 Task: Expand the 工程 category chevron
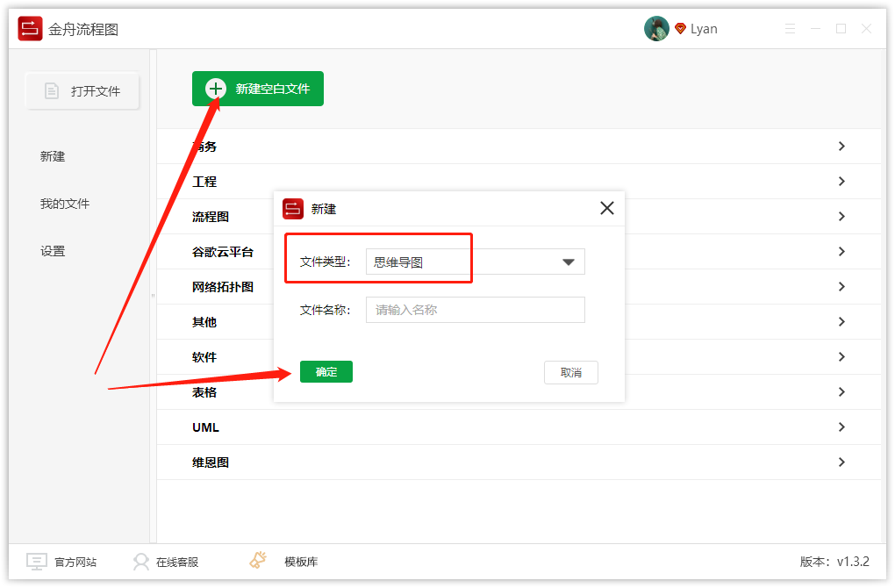(x=841, y=181)
